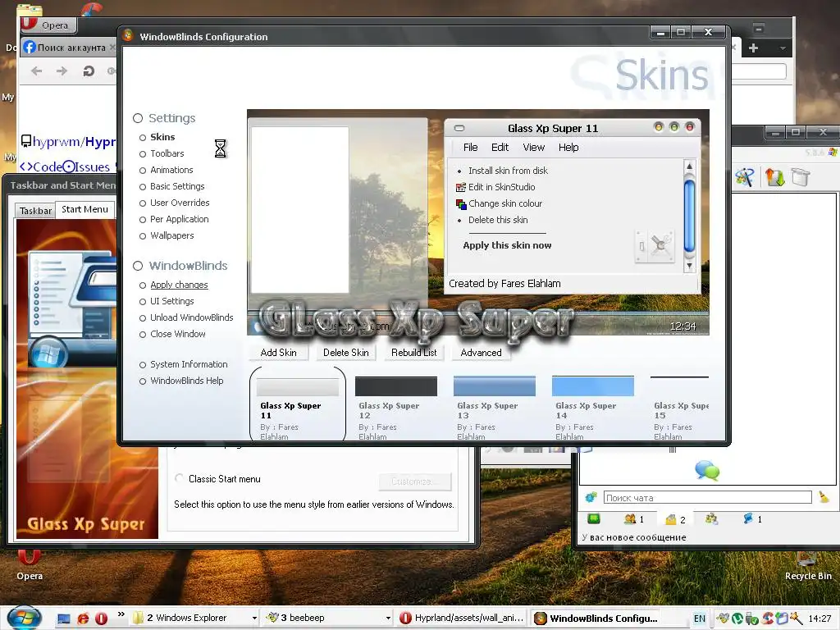Viewport: 840px width, 630px height.
Task: Open the BeeBeep messages tab showing 2
Action: pyautogui.click(x=675, y=519)
